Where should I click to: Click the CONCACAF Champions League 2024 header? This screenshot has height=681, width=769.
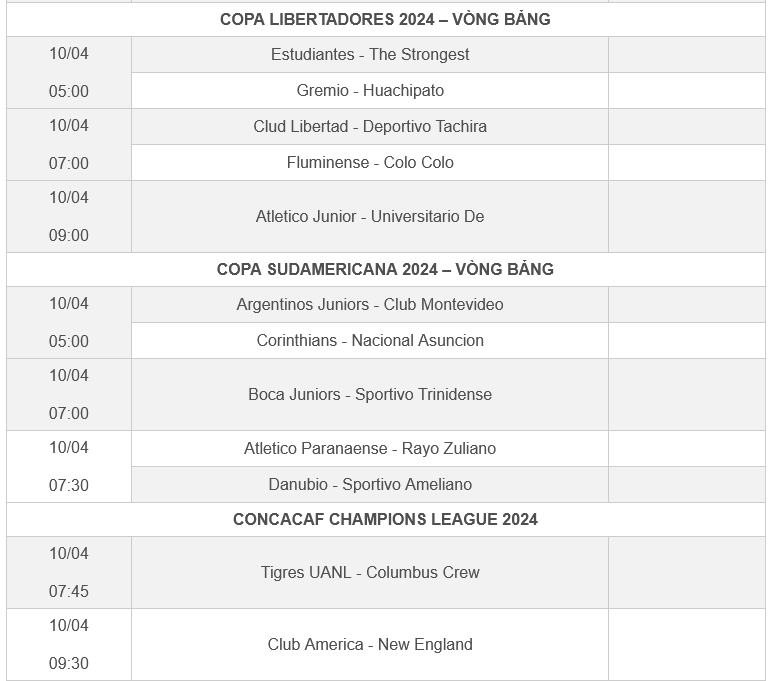click(x=385, y=520)
